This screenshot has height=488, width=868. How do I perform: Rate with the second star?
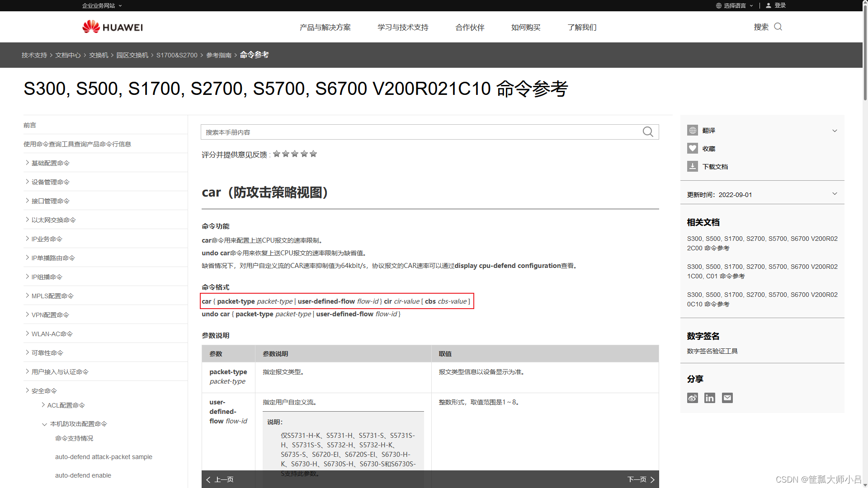pos(286,154)
